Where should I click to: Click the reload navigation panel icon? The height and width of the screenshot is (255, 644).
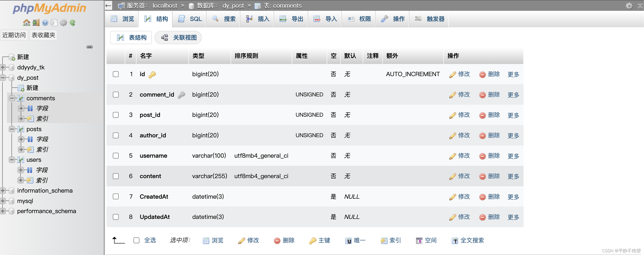(73, 23)
